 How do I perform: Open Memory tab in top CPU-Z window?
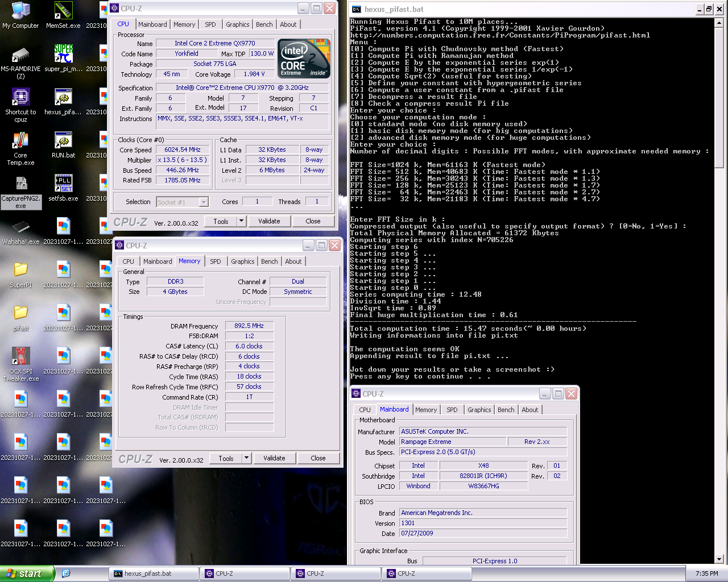pyautogui.click(x=184, y=24)
